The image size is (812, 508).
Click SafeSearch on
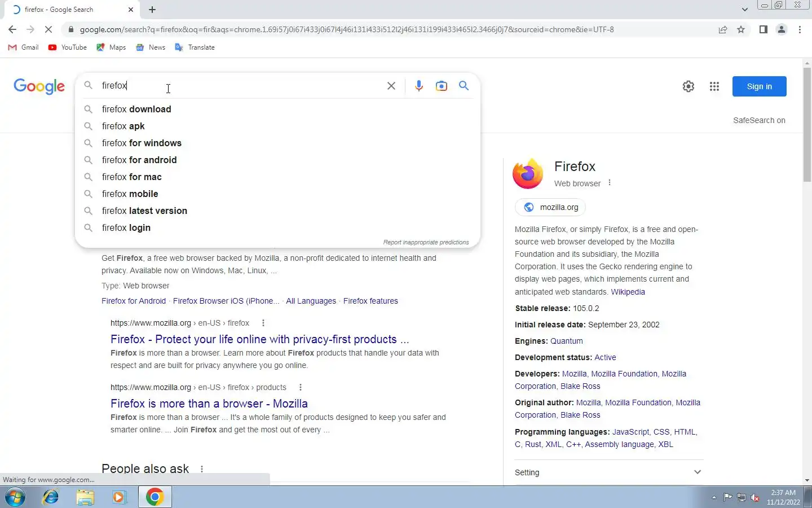[x=759, y=120]
